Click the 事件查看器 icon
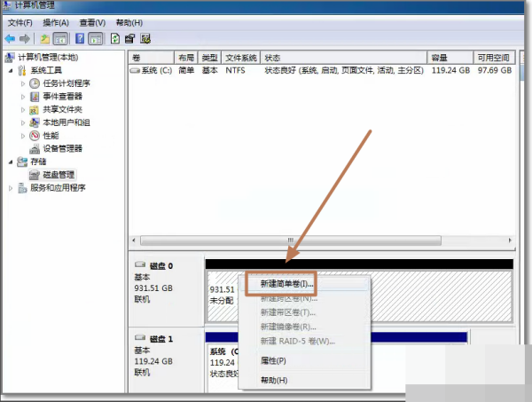This screenshot has width=532, height=402. pyautogui.click(x=35, y=97)
